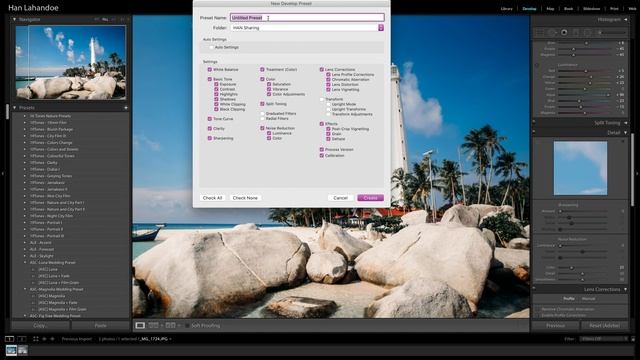Click the Paste button
The width and height of the screenshot is (640, 360).
(x=100, y=325)
